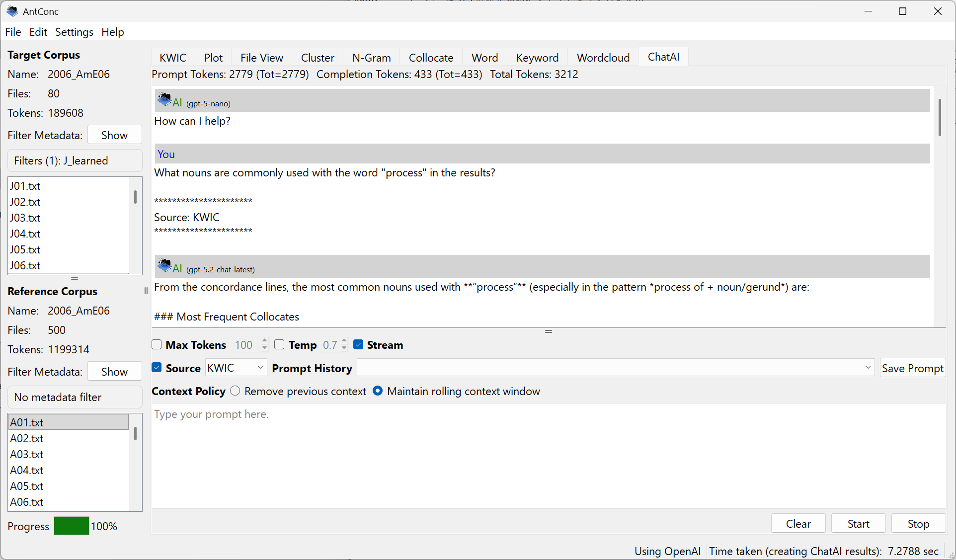Switch to the File View tab

[262, 58]
